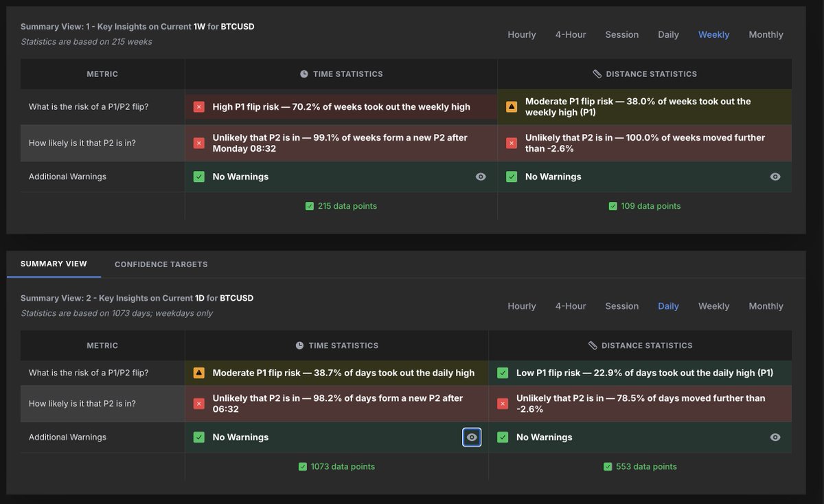This screenshot has height=504, width=824.
Task: Click green check icon for daily distance No Warnings
Action: [503, 437]
